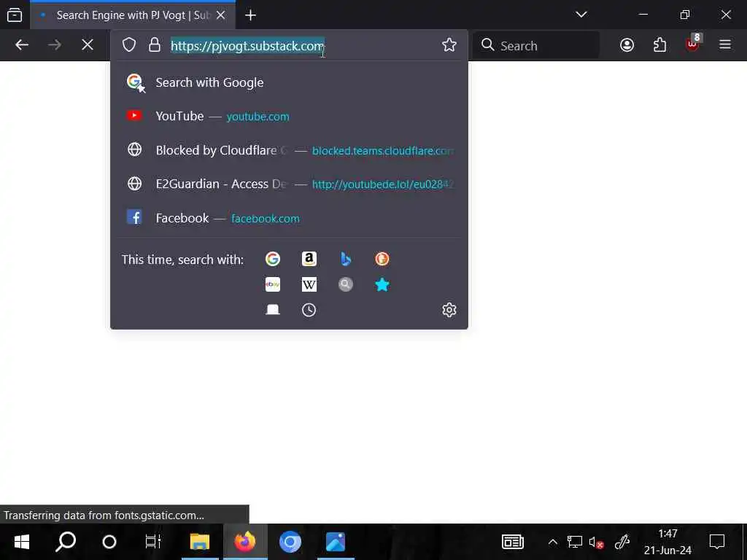Open the pen workspace tray icon
The width and height of the screenshot is (747, 560).
click(622, 542)
